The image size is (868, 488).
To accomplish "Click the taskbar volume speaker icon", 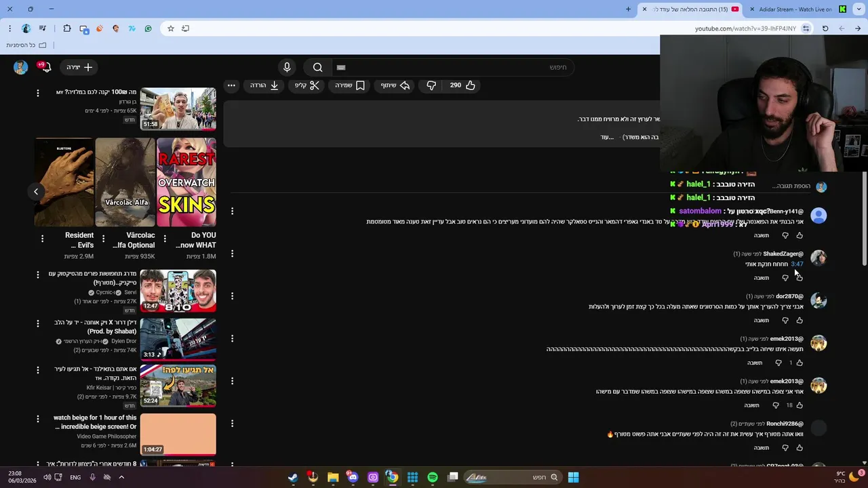I will tap(47, 477).
